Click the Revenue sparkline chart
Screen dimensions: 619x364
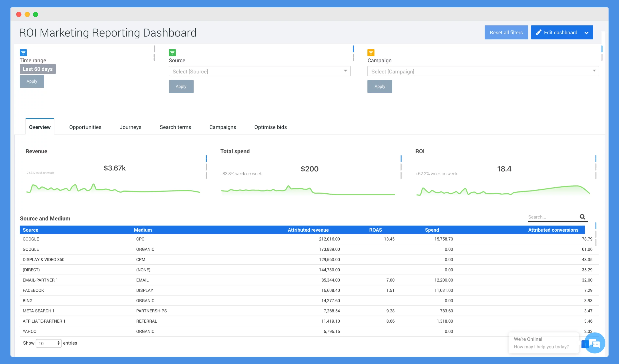click(x=113, y=188)
